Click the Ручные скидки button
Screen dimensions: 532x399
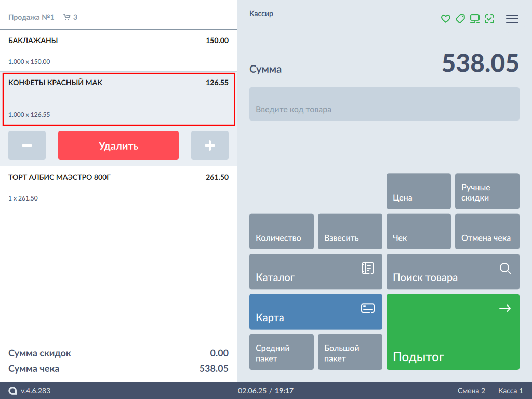click(487, 191)
